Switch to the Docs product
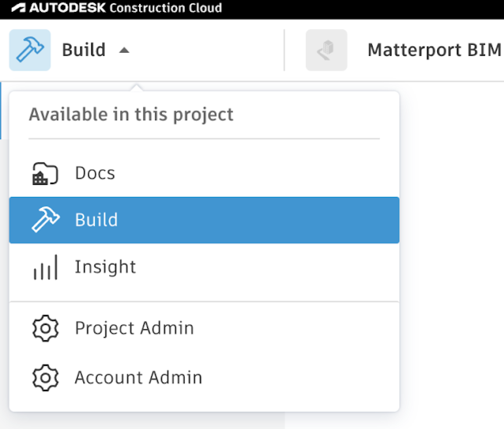 pyautogui.click(x=204, y=173)
